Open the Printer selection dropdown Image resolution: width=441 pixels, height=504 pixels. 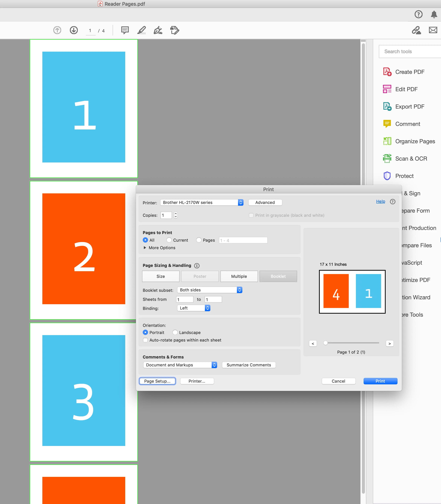(x=201, y=202)
